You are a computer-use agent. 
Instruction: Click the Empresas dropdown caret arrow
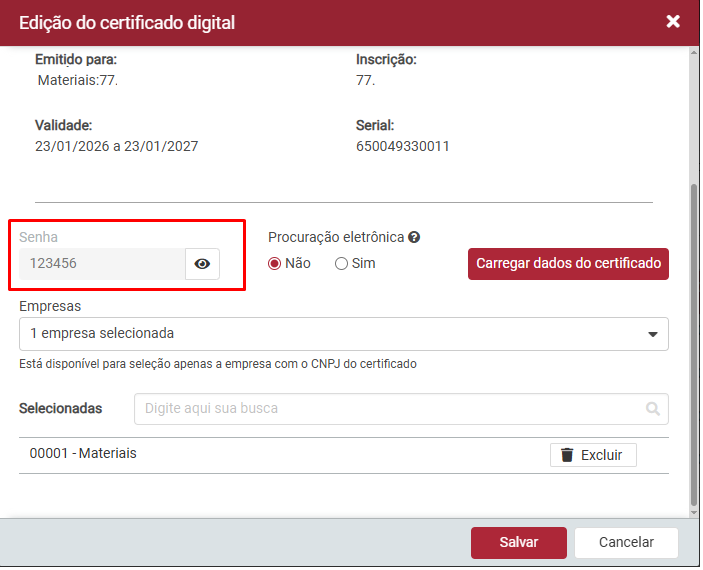click(653, 335)
